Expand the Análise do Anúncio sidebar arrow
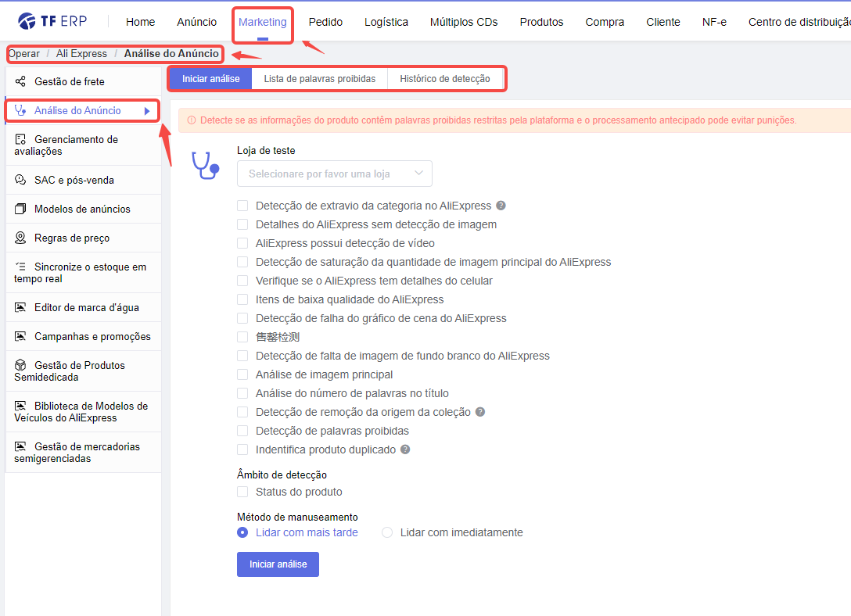The image size is (851, 616). coord(147,111)
